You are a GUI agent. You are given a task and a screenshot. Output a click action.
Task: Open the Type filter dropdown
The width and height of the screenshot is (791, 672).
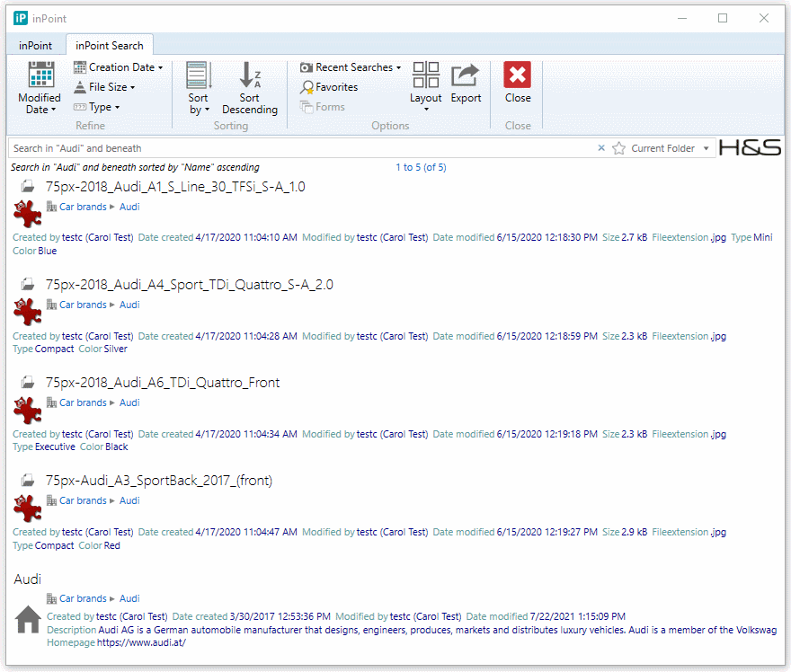tap(96, 107)
